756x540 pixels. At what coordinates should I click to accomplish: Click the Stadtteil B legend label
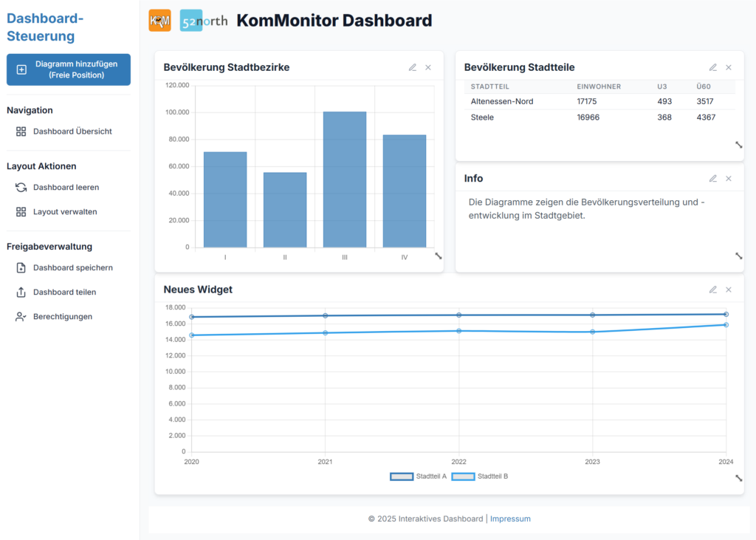pyautogui.click(x=492, y=476)
